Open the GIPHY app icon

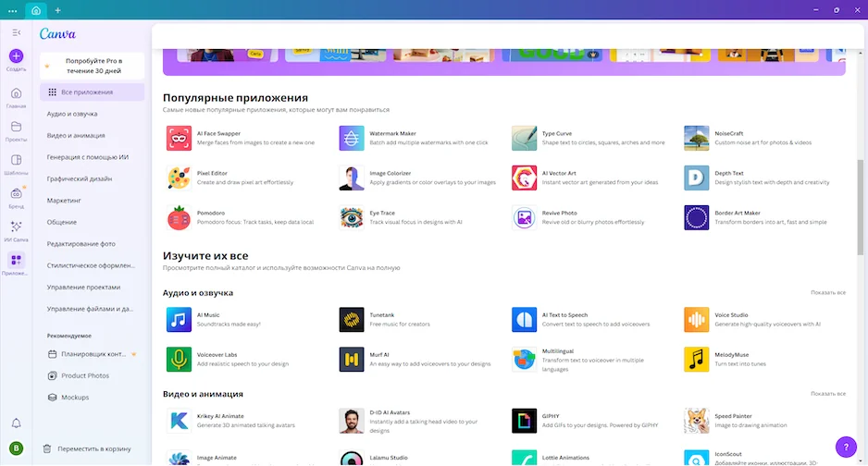tap(525, 421)
